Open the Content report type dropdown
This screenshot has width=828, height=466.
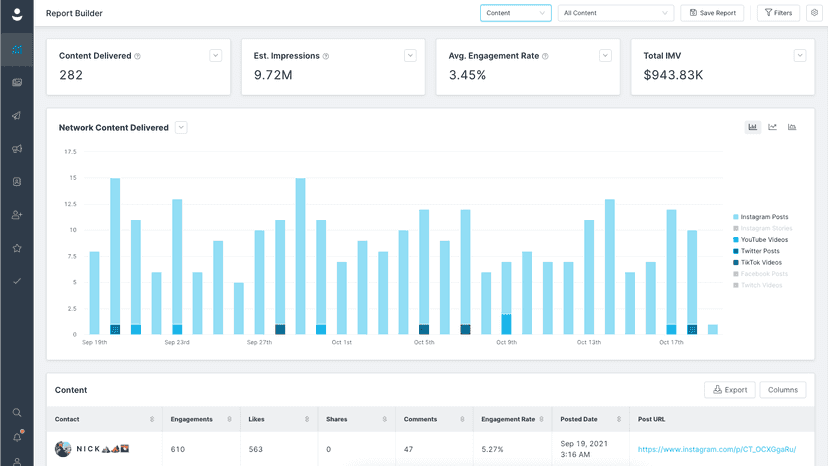tap(515, 13)
